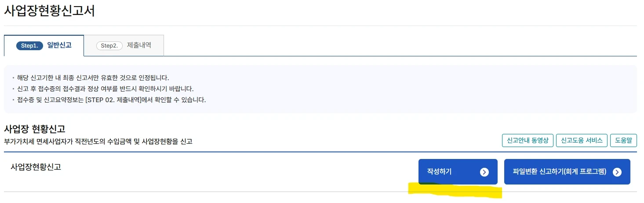The image size is (644, 203).
Task: Click the bullet before the first notice line
Action: [x=14, y=78]
